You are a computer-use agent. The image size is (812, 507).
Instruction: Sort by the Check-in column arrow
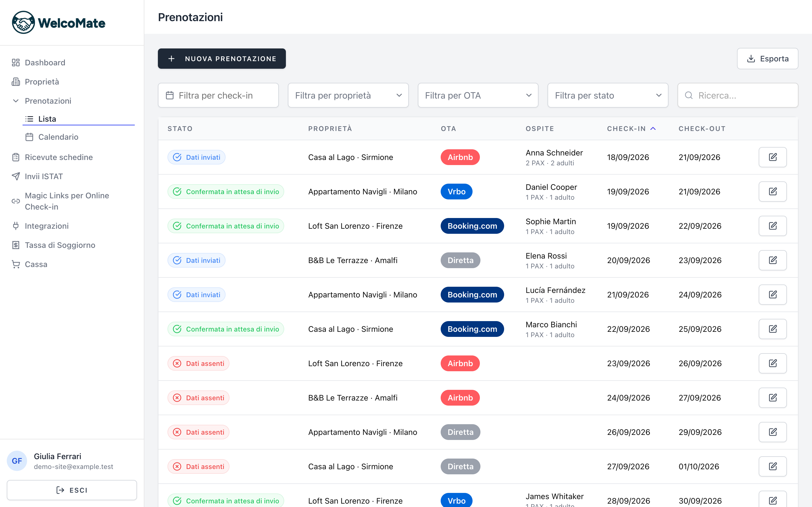653,128
